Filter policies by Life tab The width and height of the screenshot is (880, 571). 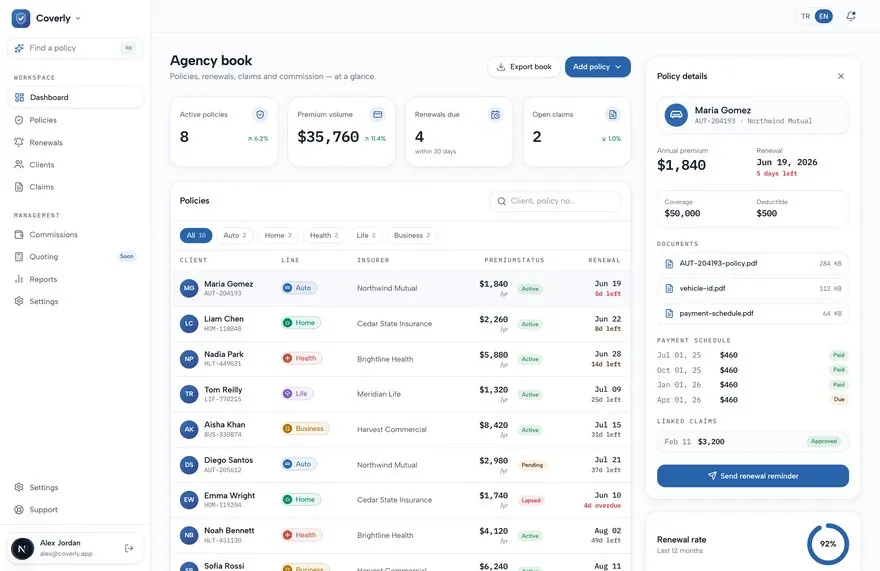[x=366, y=235]
